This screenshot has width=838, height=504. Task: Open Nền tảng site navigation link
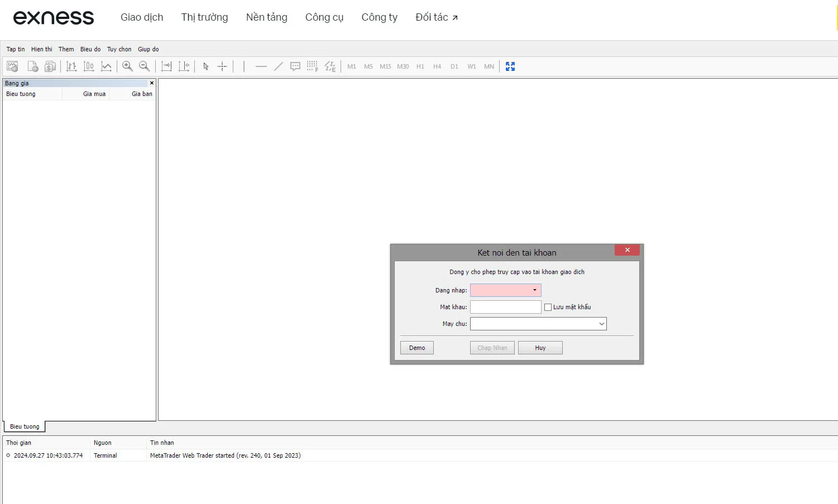[267, 17]
